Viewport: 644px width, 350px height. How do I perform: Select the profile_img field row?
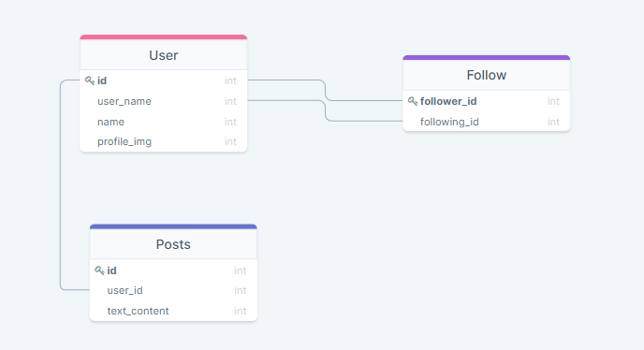pyautogui.click(x=164, y=141)
